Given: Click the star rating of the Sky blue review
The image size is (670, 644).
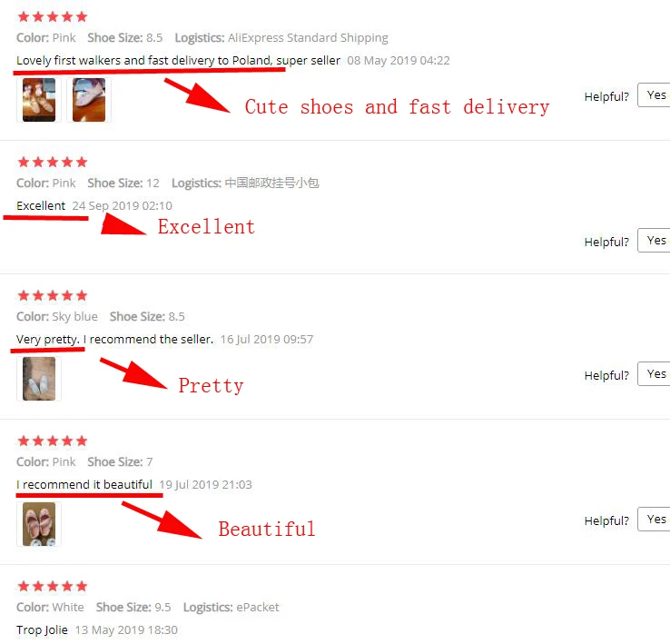Looking at the screenshot, I should (53, 295).
